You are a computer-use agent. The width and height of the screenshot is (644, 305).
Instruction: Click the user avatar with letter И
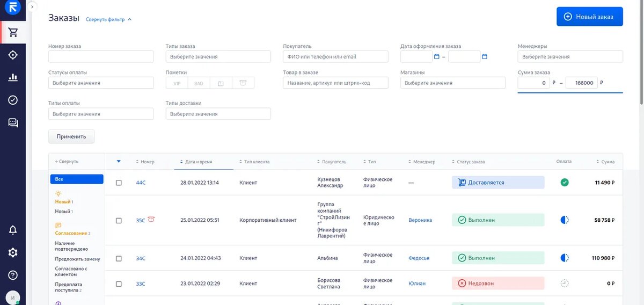(13, 297)
